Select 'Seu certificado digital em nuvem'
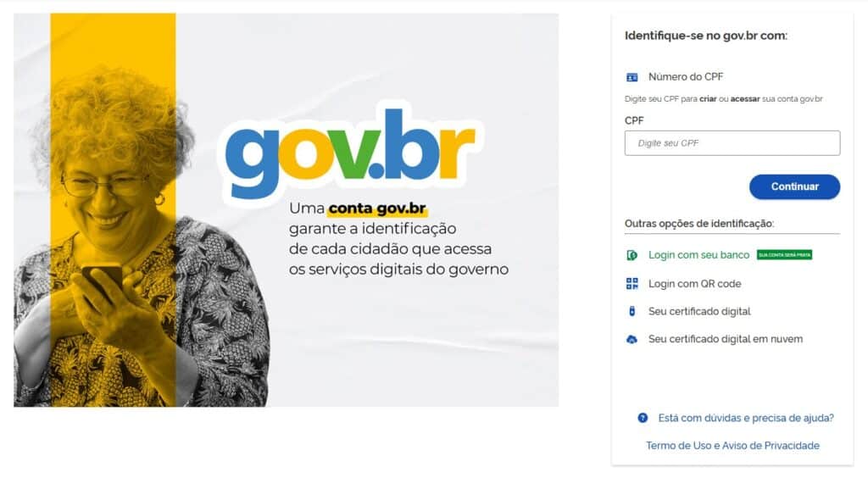 (726, 339)
